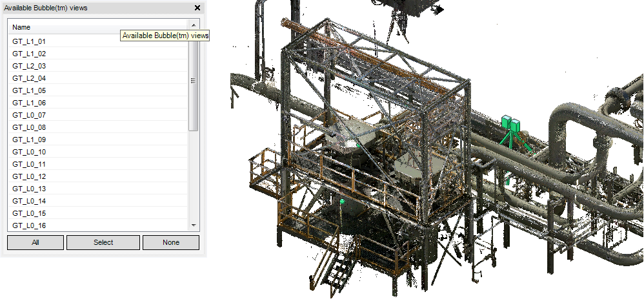The height and width of the screenshot is (303, 644).
Task: Select bubble view GT_L1_05
Action: pos(97,90)
